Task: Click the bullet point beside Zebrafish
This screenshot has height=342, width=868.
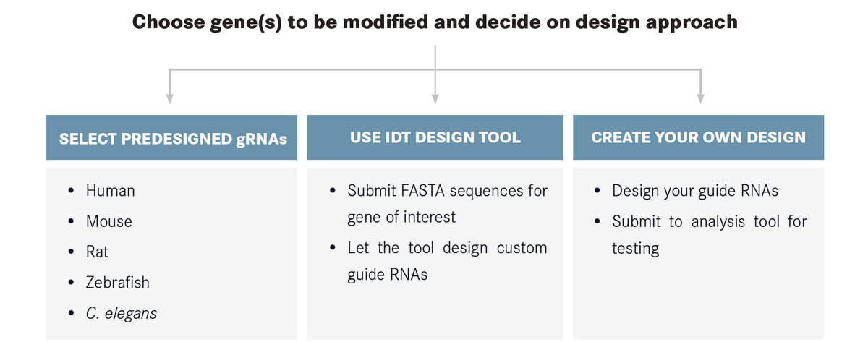Action: 71,282
